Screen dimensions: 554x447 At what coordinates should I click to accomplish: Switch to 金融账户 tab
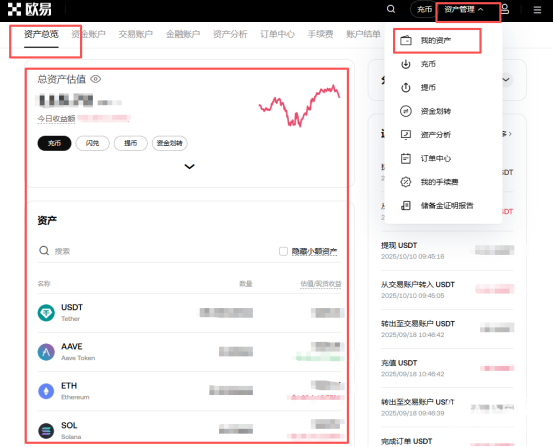(183, 34)
